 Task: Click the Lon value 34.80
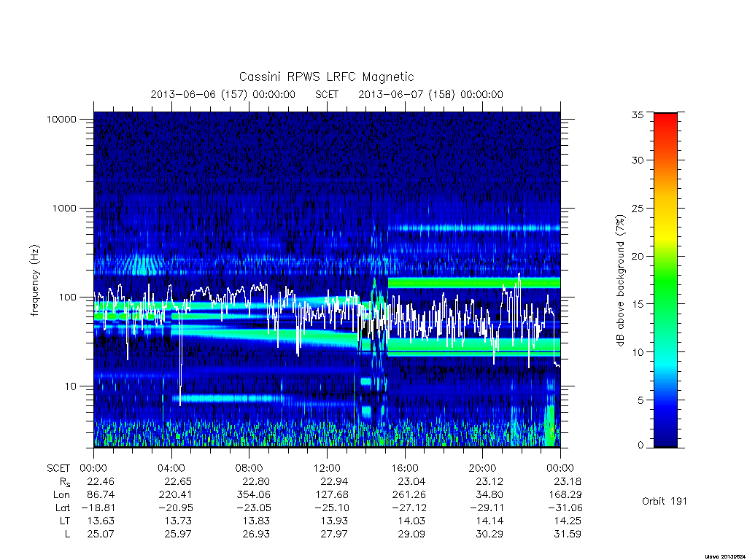[x=489, y=495]
